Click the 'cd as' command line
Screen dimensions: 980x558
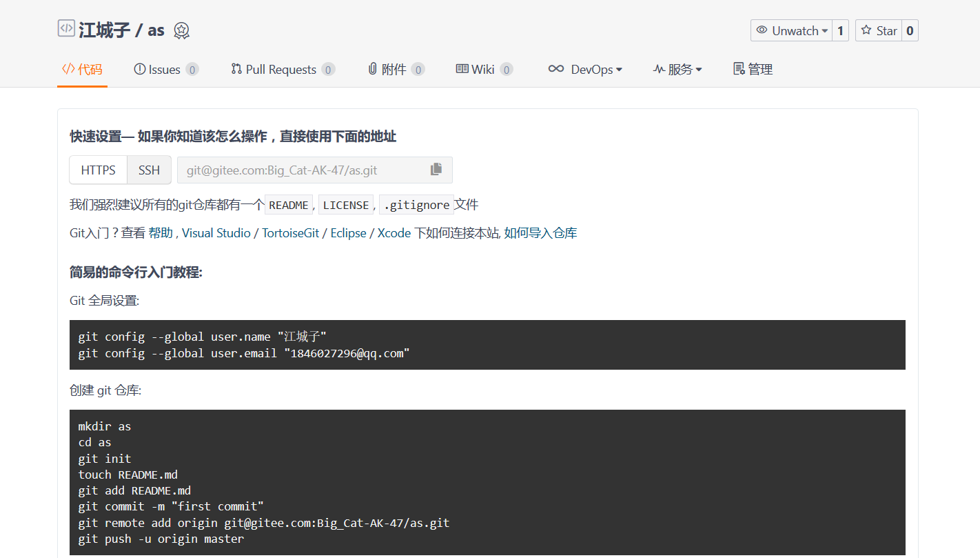(x=94, y=442)
